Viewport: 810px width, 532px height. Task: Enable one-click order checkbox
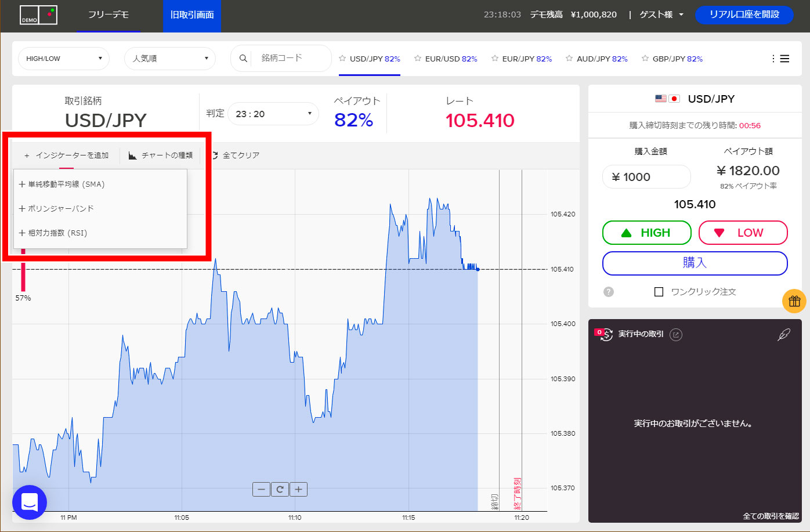659,292
